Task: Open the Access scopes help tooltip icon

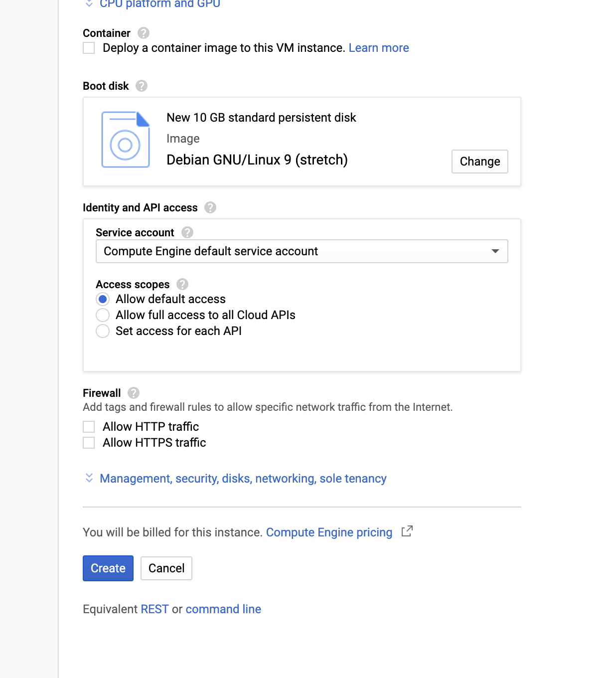Action: [x=182, y=284]
